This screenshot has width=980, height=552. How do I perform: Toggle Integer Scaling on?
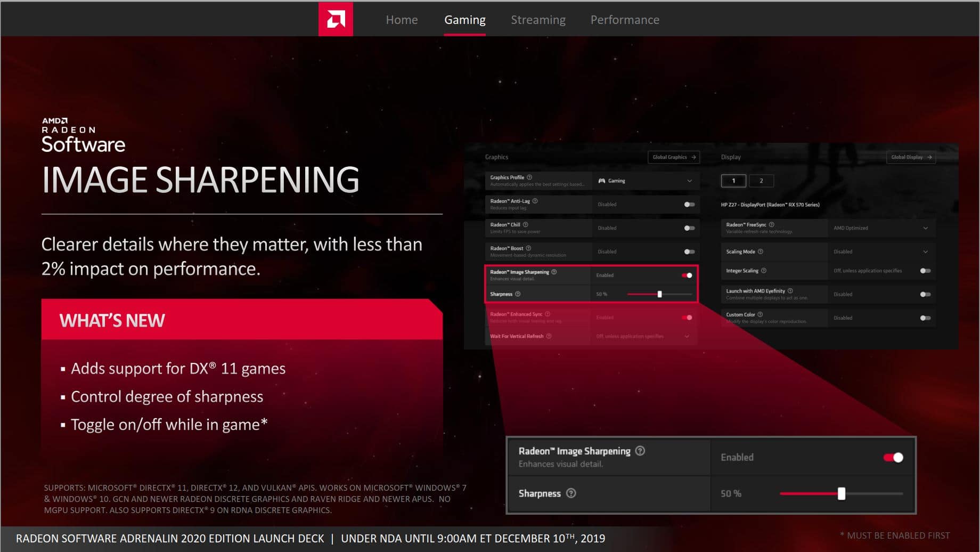925,271
